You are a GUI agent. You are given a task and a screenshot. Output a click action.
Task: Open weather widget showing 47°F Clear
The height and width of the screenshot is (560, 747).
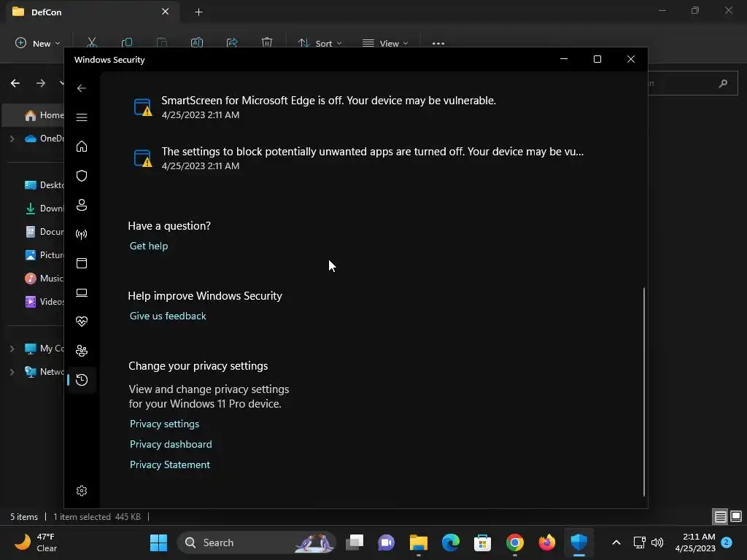point(36,542)
